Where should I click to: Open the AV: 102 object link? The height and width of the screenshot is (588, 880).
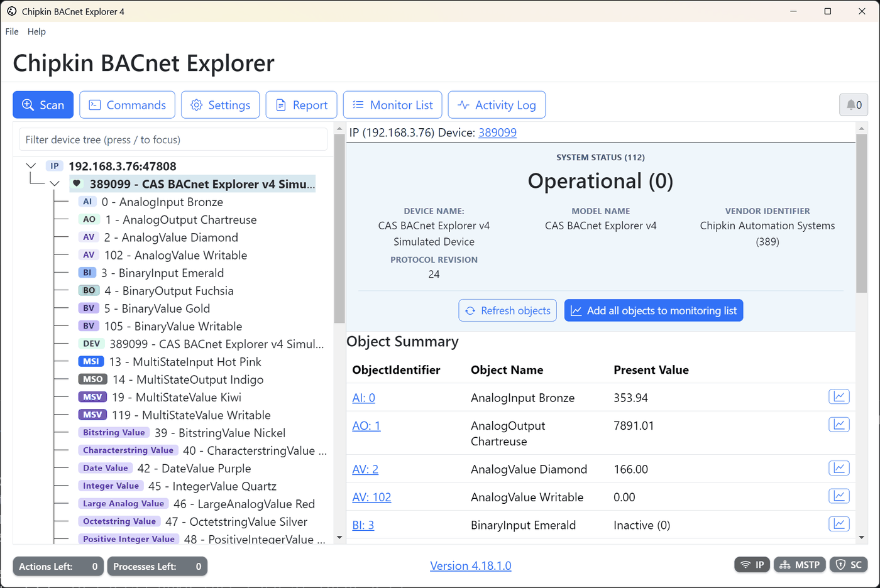(371, 497)
